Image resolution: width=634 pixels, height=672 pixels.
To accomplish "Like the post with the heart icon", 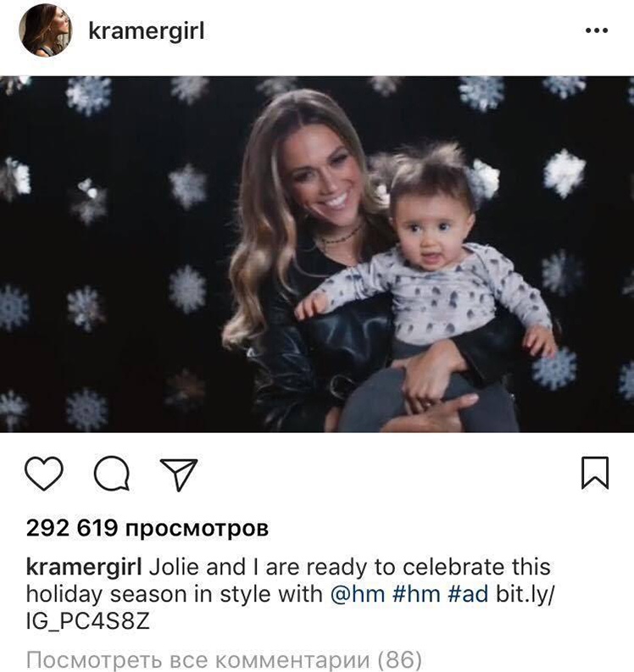I will tap(44, 473).
